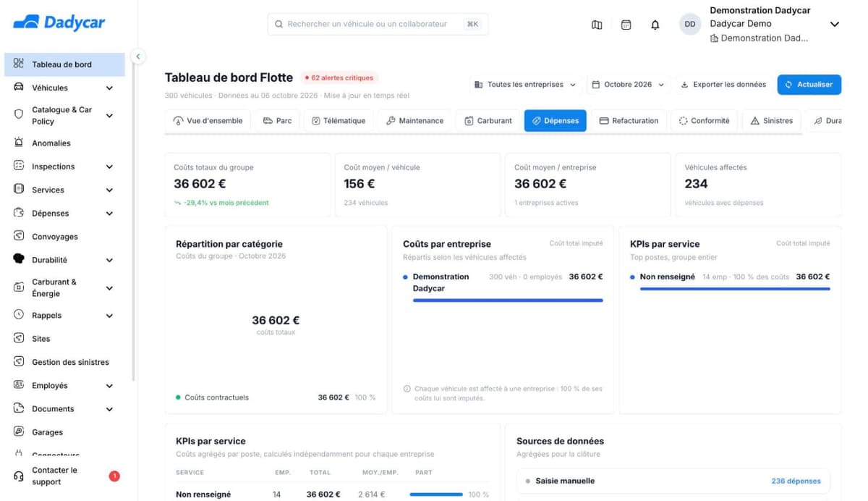Switch to the Maintenance tab
The width and height of the screenshot is (868, 501).
click(414, 121)
